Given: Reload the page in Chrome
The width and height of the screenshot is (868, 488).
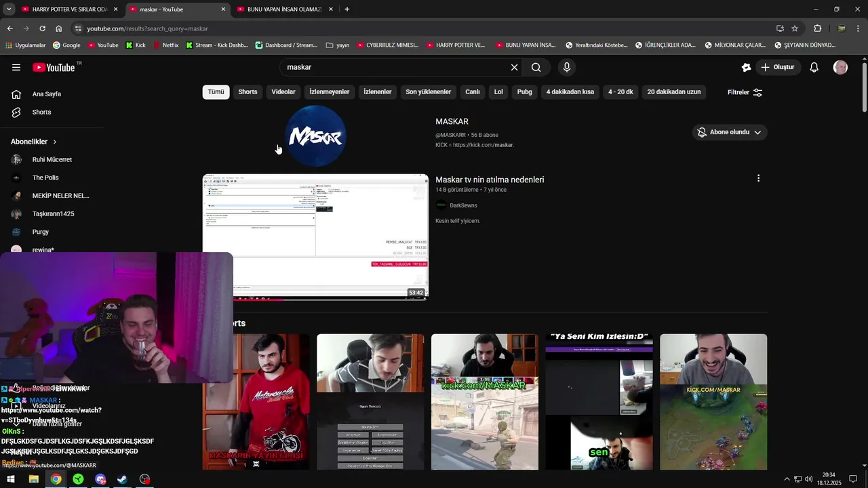Looking at the screenshot, I should click(x=42, y=28).
